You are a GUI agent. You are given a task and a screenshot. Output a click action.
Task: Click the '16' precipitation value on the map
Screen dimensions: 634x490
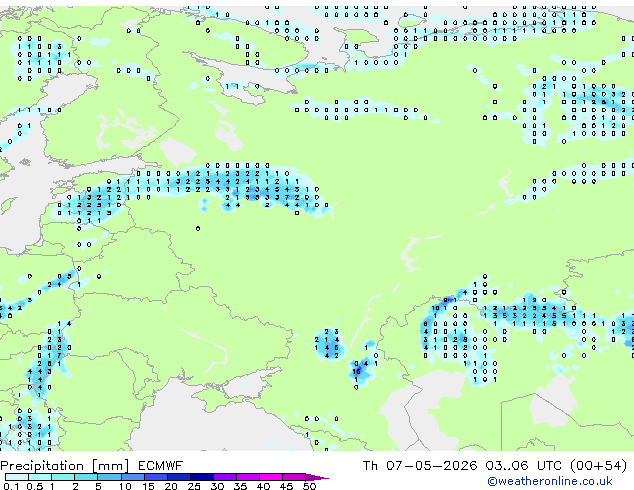click(x=356, y=372)
